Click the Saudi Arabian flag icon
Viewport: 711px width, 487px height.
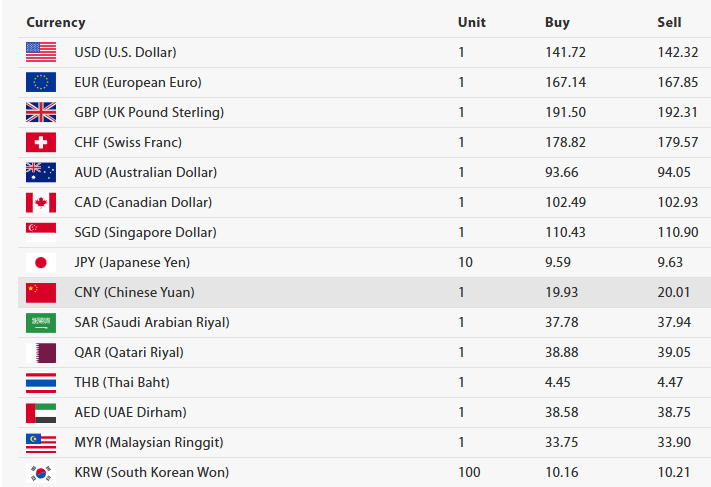[x=41, y=322]
